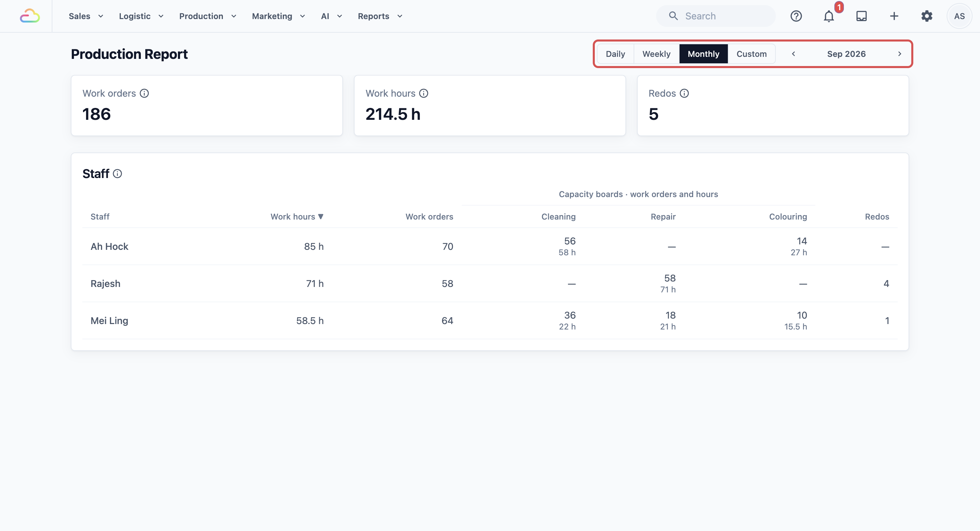This screenshot has width=980, height=531.
Task: Select the Monthly view
Action: [703, 54]
